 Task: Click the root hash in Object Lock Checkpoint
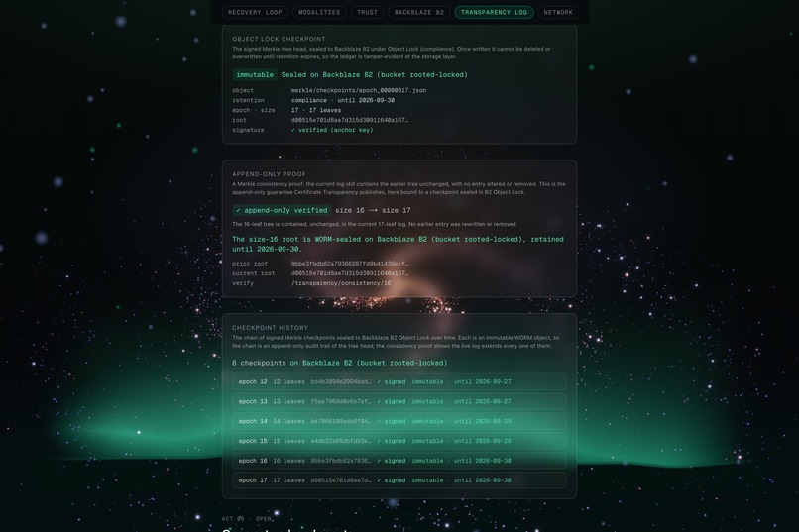click(x=350, y=120)
